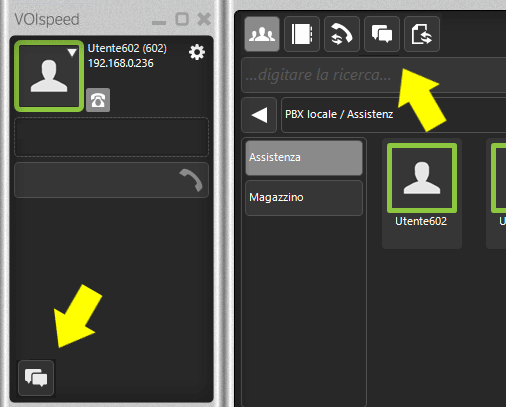Image resolution: width=506 pixels, height=407 pixels.
Task: Click the telephone device icon under Utente602
Action: click(98, 100)
